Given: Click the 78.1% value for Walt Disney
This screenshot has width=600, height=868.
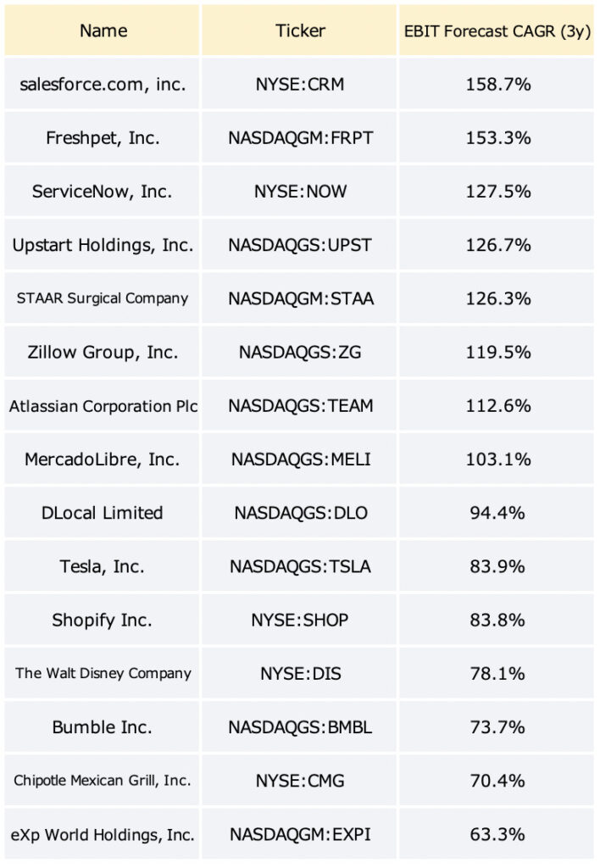Looking at the screenshot, I should click(x=497, y=674).
